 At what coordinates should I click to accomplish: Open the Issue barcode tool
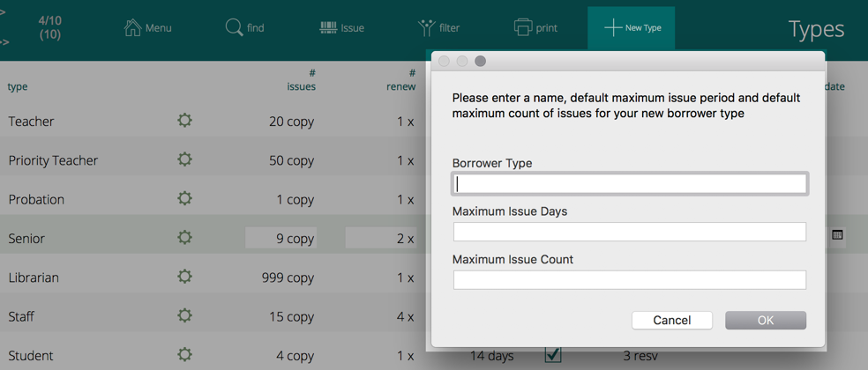328,28
